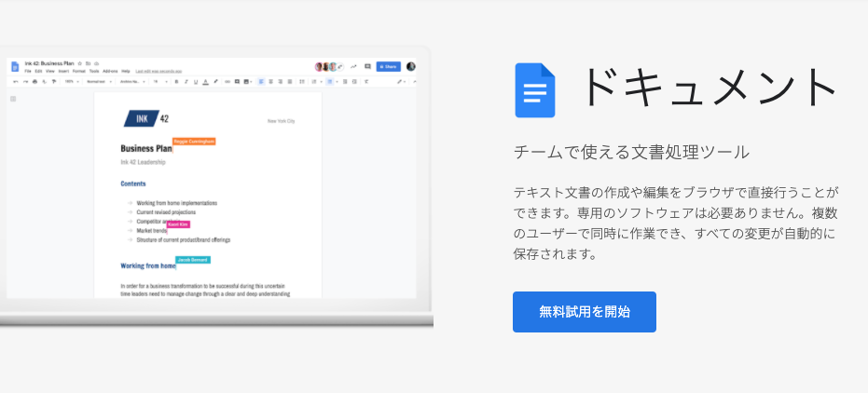Click the clear formatting icon
Viewport: 868px width, 393px height.
pyautogui.click(x=366, y=82)
